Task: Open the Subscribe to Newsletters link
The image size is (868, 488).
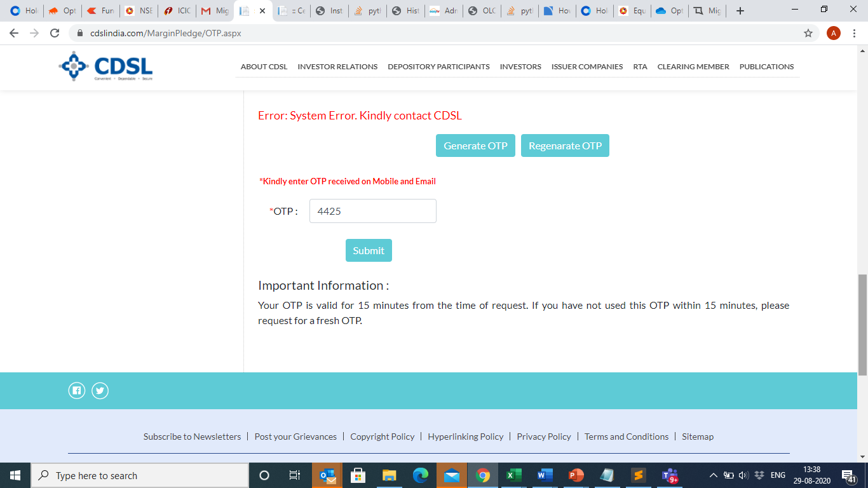Action: (x=192, y=437)
